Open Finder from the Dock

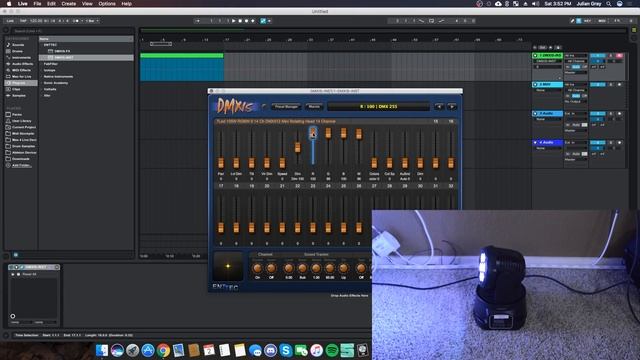(102, 350)
